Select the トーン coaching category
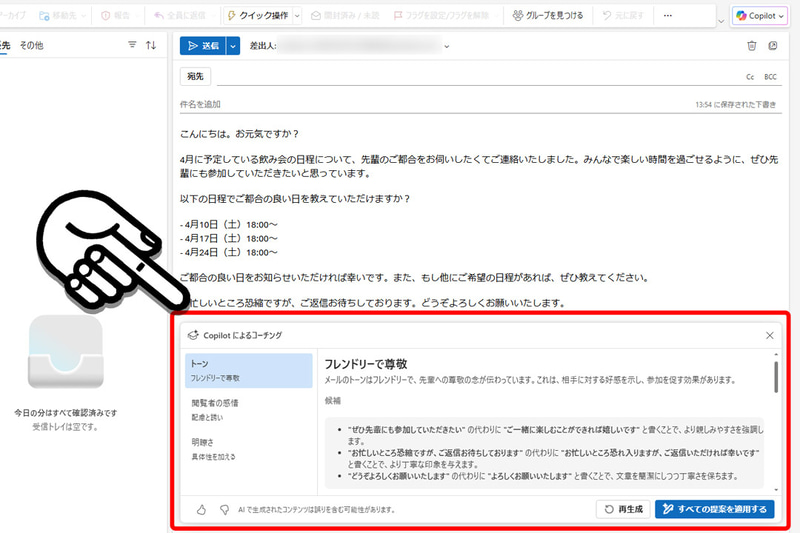 [248, 370]
